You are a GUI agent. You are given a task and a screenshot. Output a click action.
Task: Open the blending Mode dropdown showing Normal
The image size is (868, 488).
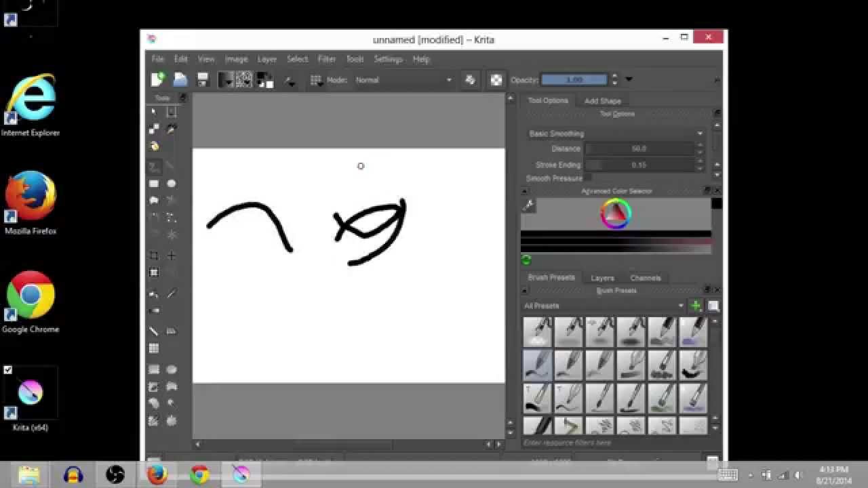pyautogui.click(x=403, y=79)
